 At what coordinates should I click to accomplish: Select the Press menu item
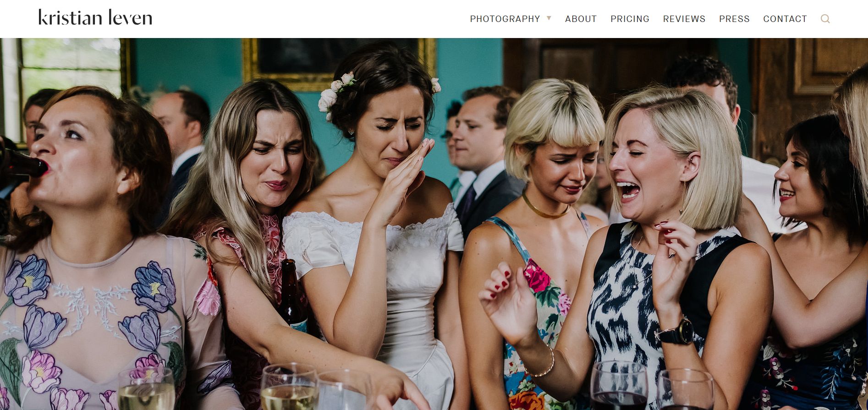click(x=734, y=19)
